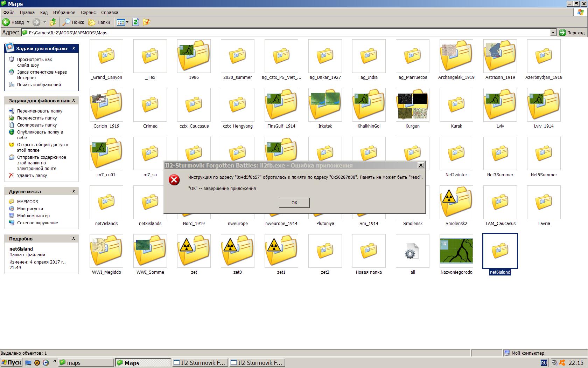Collapse the 'Другие места' panel
The height and width of the screenshot is (368, 588).
[x=73, y=191]
